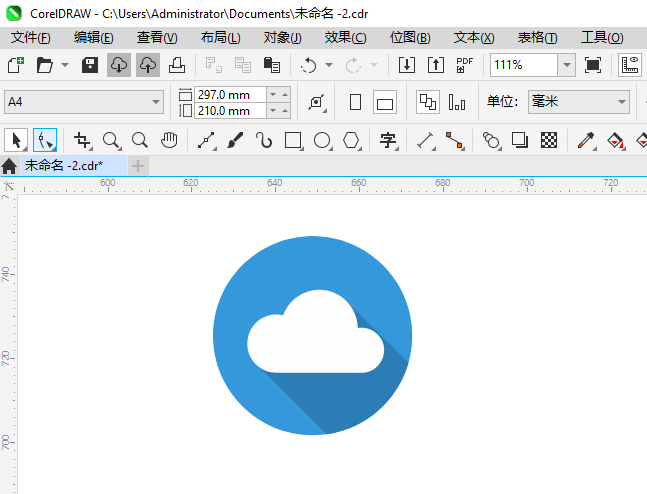647x494 pixels.
Task: Increase page width with up stepper
Action: [285, 95]
